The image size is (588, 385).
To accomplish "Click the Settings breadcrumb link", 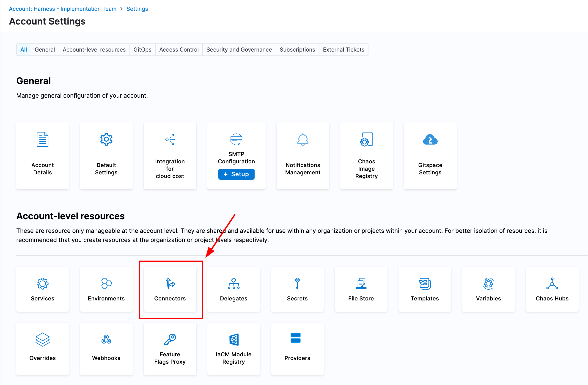I will (137, 9).
